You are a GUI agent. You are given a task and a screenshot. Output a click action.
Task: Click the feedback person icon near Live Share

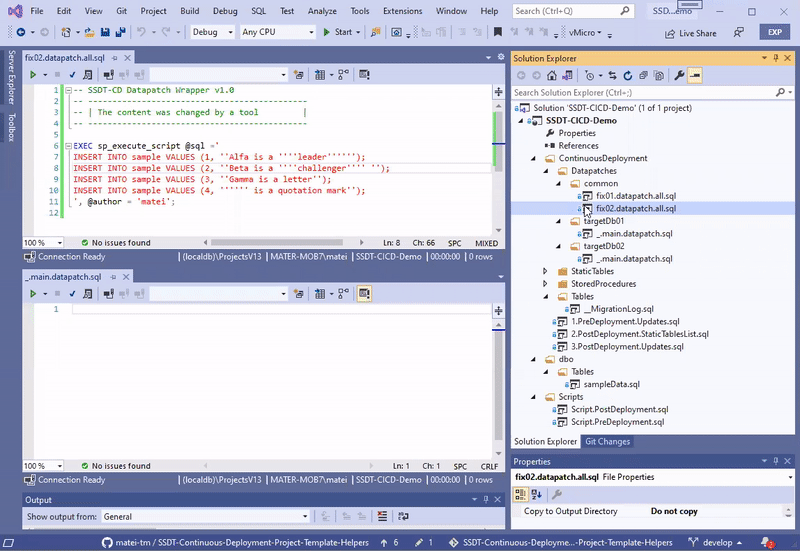[738, 33]
